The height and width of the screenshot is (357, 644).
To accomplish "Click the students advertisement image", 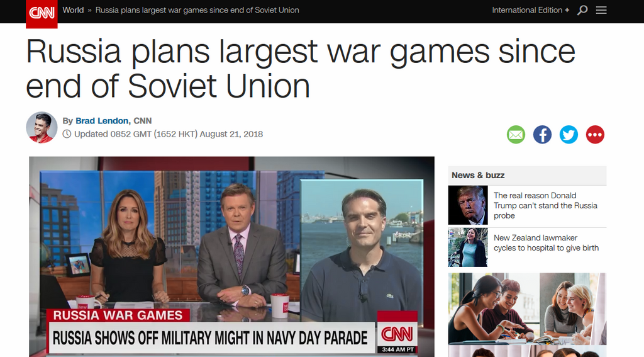I will point(527,309).
